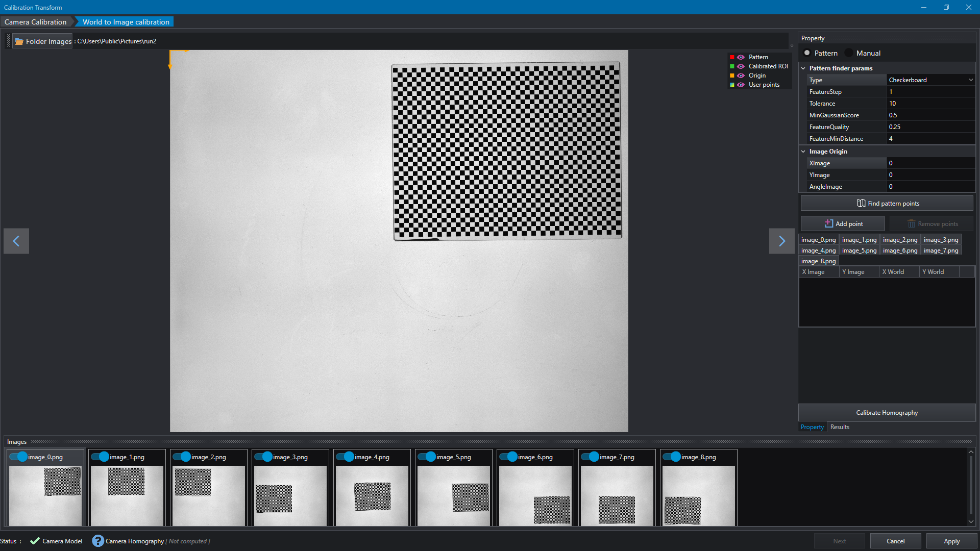Click Find pattern points button

click(887, 203)
